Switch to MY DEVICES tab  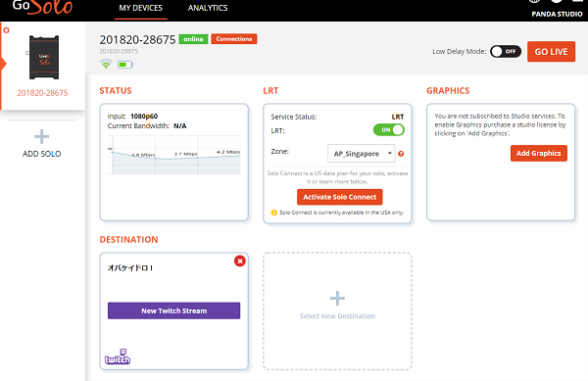[x=140, y=8]
